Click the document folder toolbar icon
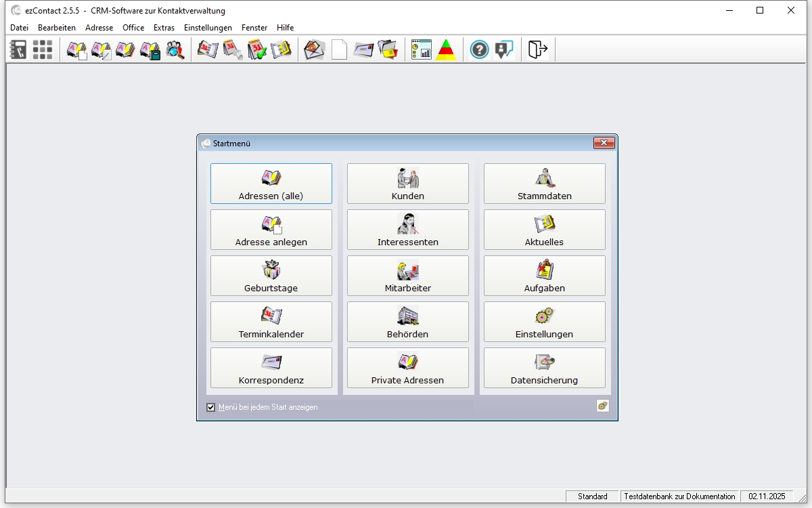 pyautogui.click(x=388, y=49)
